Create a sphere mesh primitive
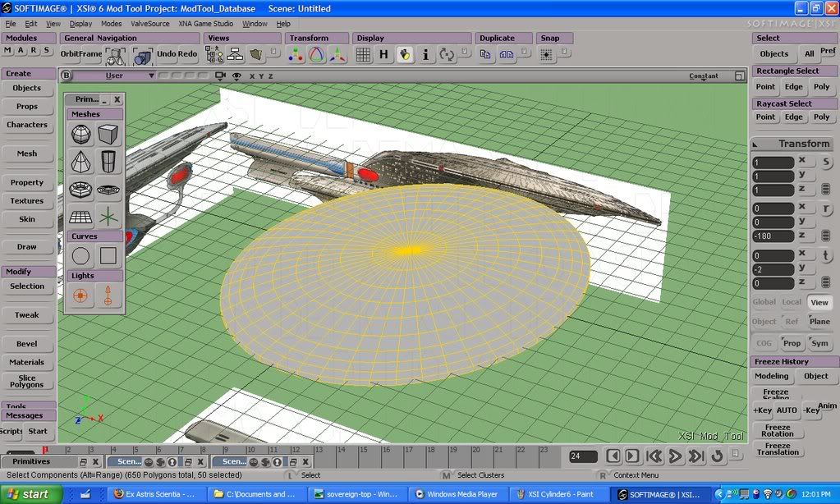 [x=81, y=135]
